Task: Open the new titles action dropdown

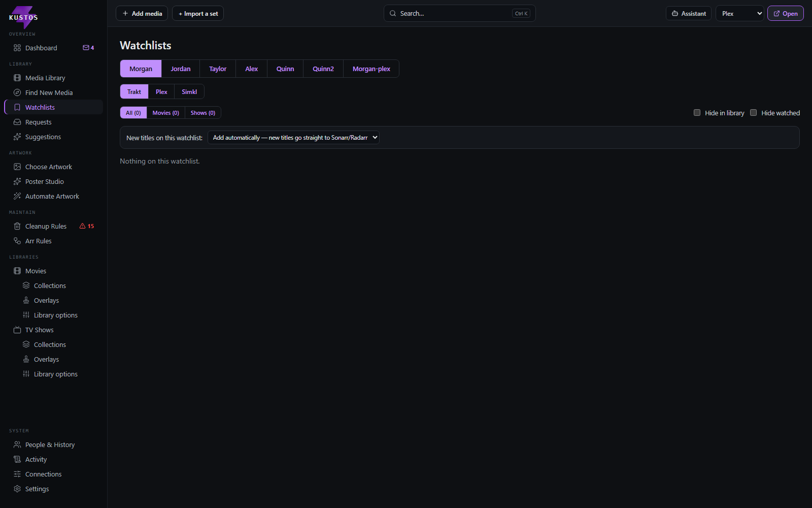Action: point(293,138)
